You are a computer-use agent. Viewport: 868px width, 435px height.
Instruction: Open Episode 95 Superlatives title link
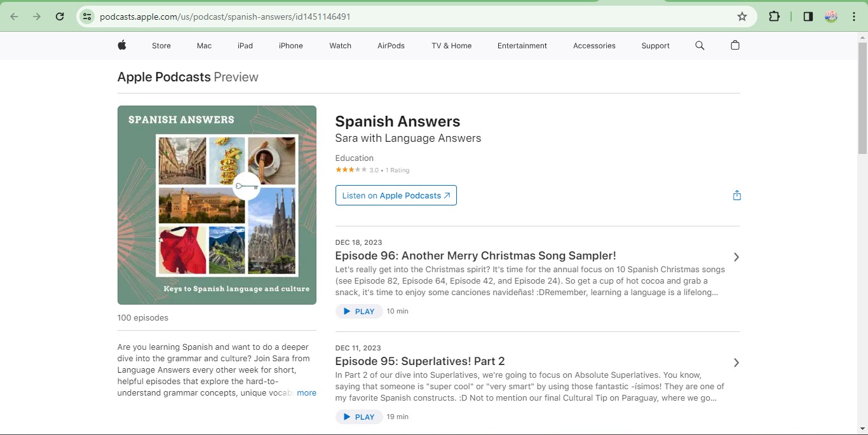tap(420, 361)
